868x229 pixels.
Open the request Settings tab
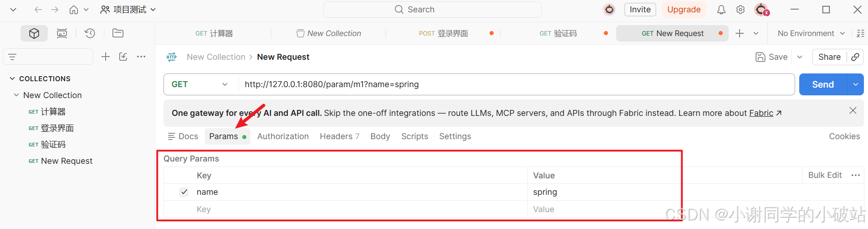click(455, 136)
